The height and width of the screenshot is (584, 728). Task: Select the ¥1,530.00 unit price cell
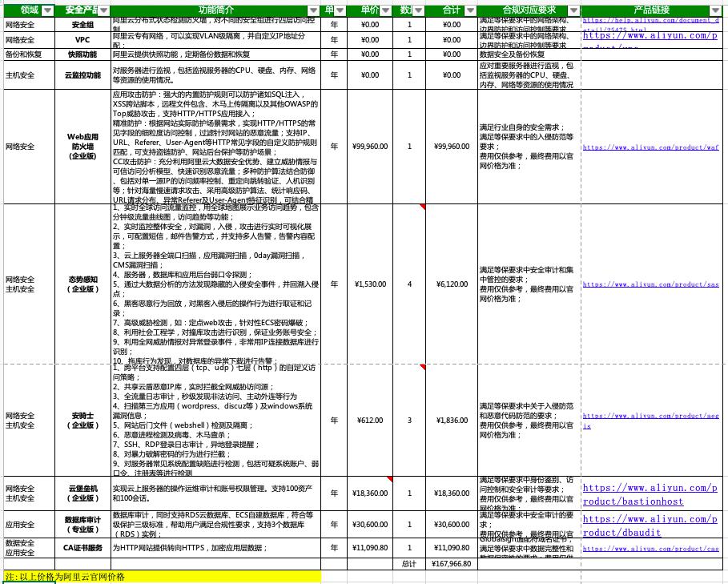(370, 284)
